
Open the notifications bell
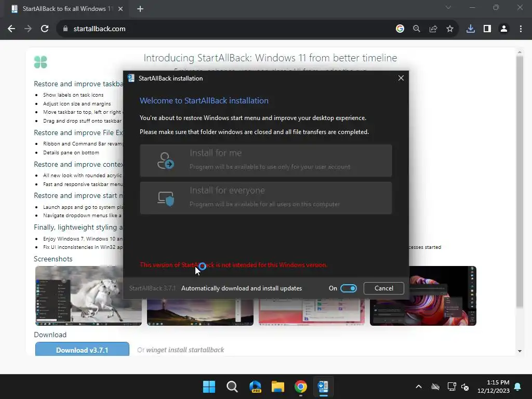(x=518, y=387)
